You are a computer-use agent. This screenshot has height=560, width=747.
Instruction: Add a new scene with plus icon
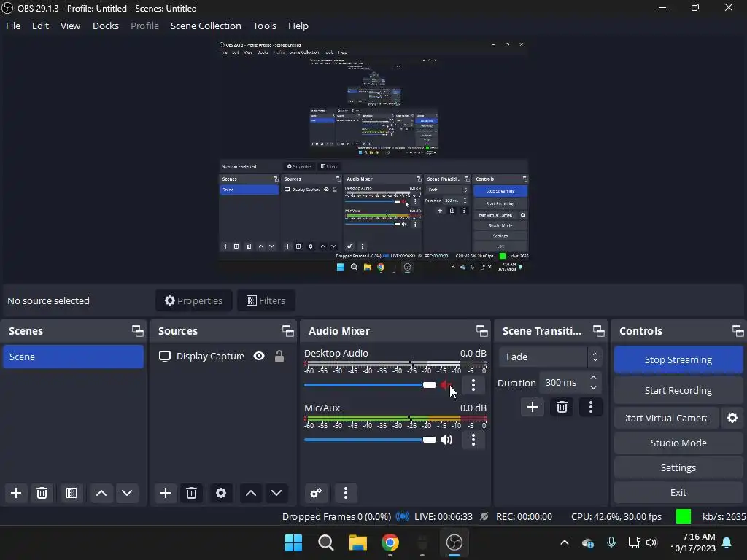pyautogui.click(x=16, y=493)
